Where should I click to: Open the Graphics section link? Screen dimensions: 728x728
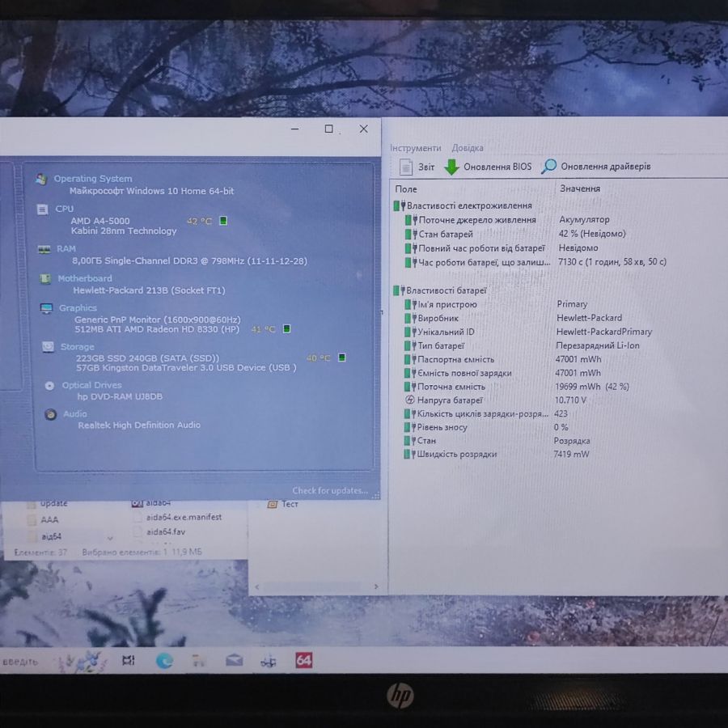pos(78,308)
